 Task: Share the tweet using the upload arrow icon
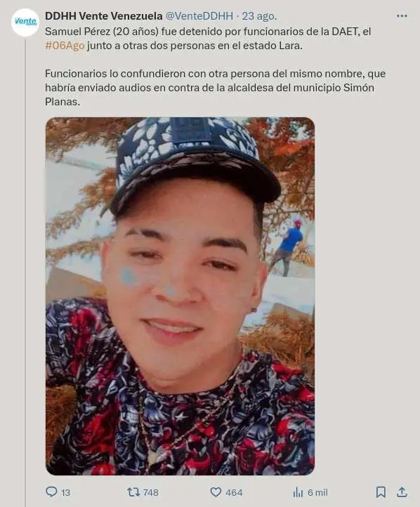402,492
